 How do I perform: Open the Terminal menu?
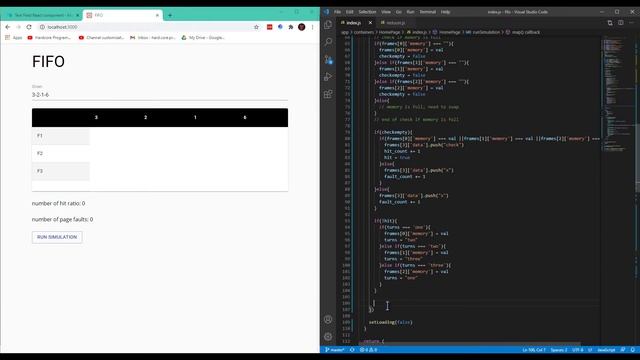427,12
